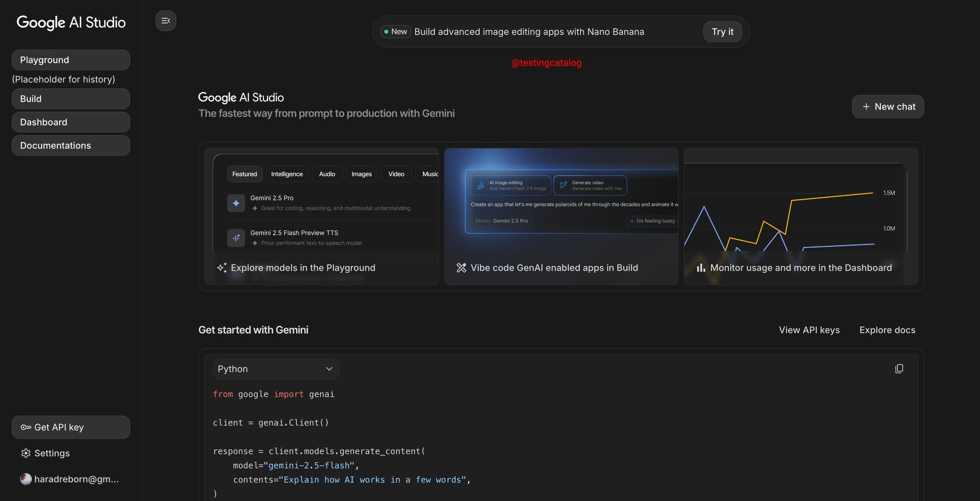Expand the Playground section in the sidebar
Screen dimensions: 980x501
tap(71, 59)
